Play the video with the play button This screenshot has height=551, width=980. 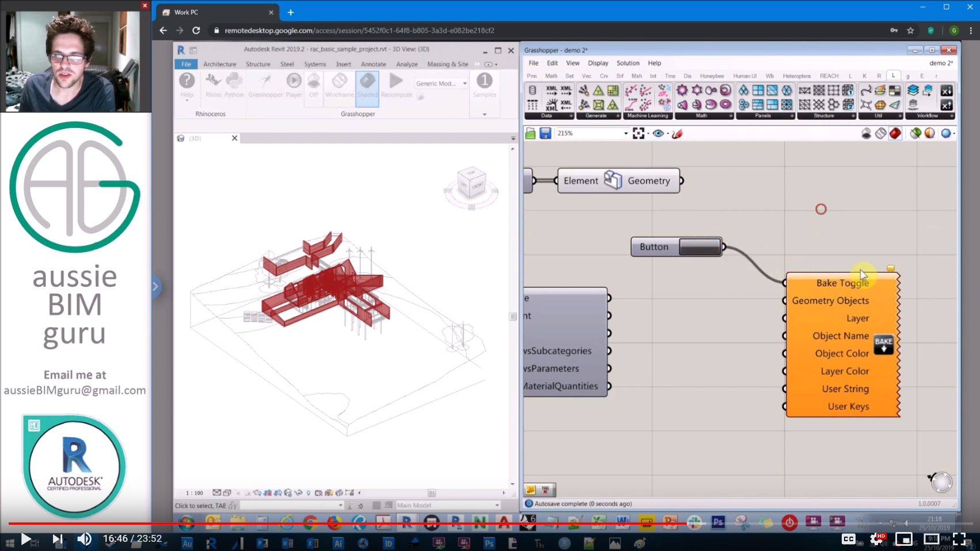(25, 539)
